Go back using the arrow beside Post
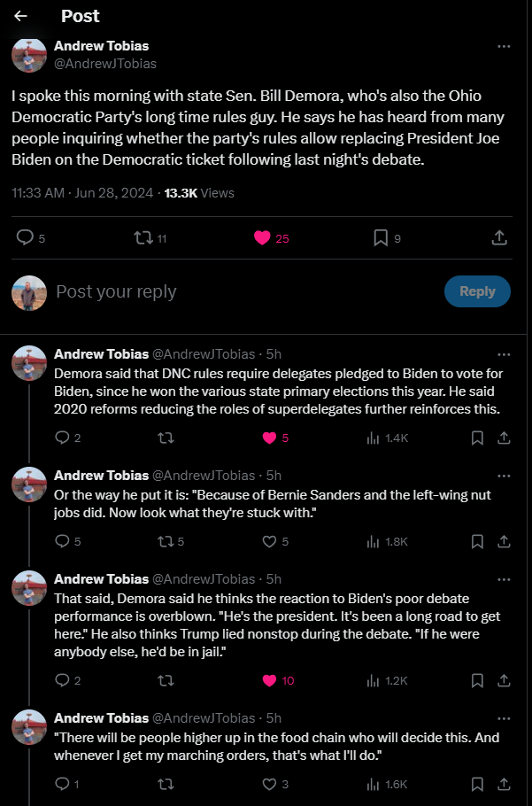532x806 pixels. [20, 16]
